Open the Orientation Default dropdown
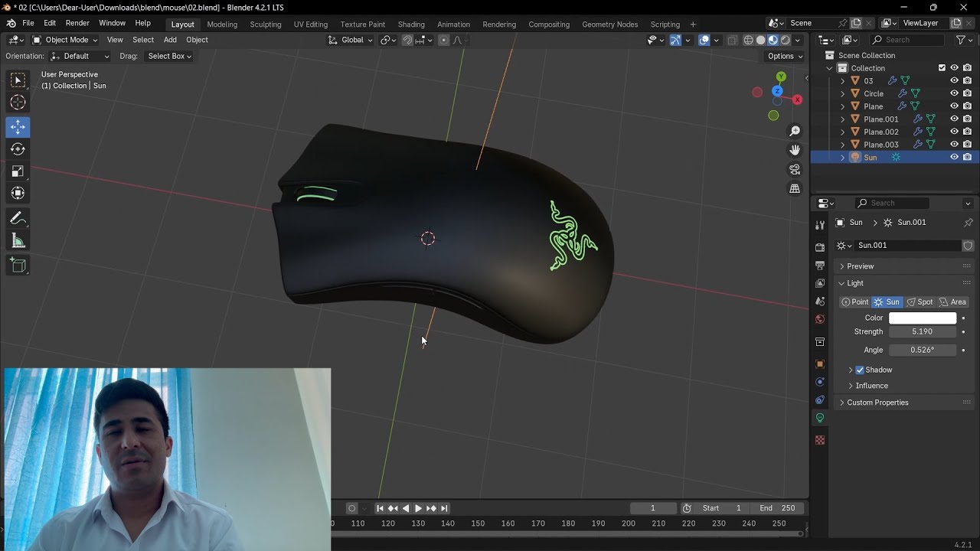980x551 pixels. 80,56
